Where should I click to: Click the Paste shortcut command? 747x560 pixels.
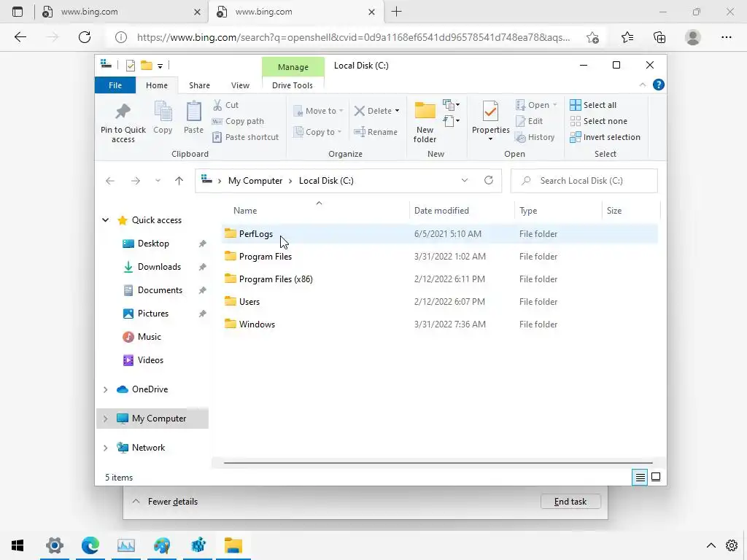(x=245, y=137)
